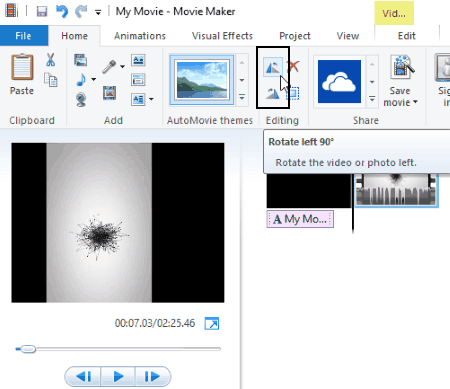Image resolution: width=450 pixels, height=389 pixels.
Task: Click the video preview monitor
Action: (118, 223)
